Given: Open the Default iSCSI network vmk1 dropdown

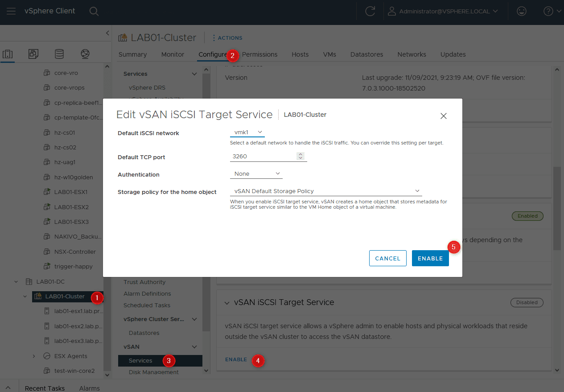Looking at the screenshot, I should click(247, 132).
